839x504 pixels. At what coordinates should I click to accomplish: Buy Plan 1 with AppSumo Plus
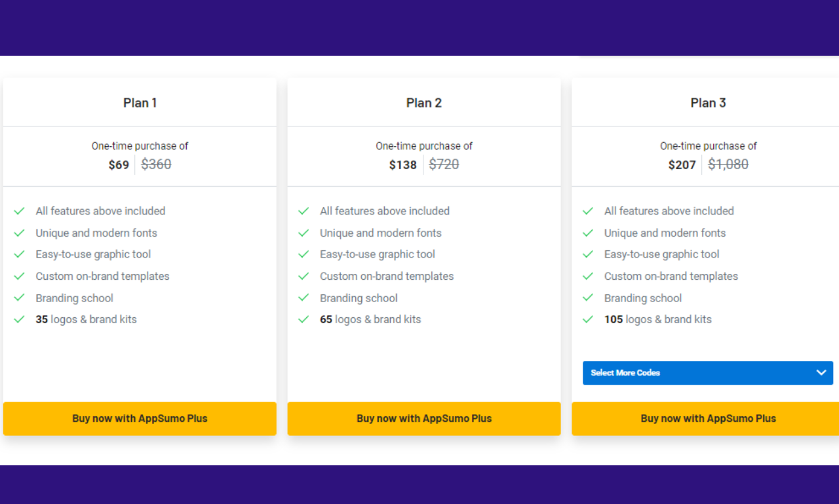pos(140,419)
